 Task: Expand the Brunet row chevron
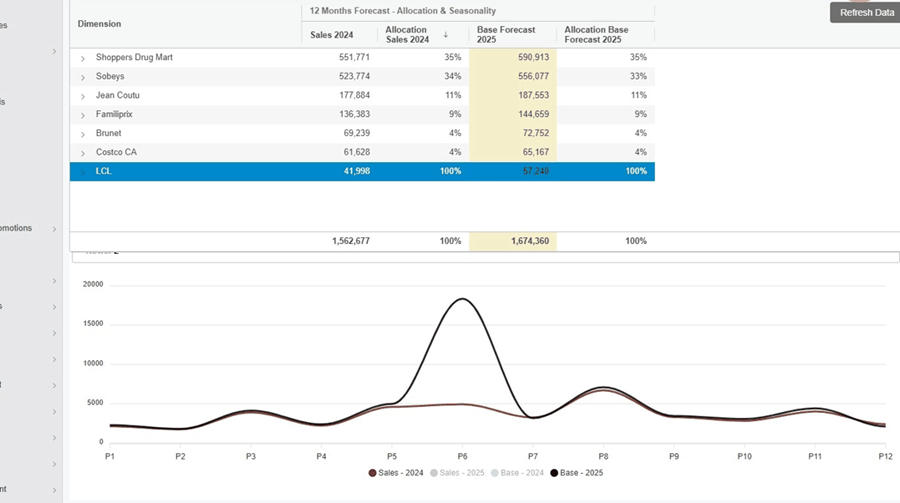tap(83, 134)
